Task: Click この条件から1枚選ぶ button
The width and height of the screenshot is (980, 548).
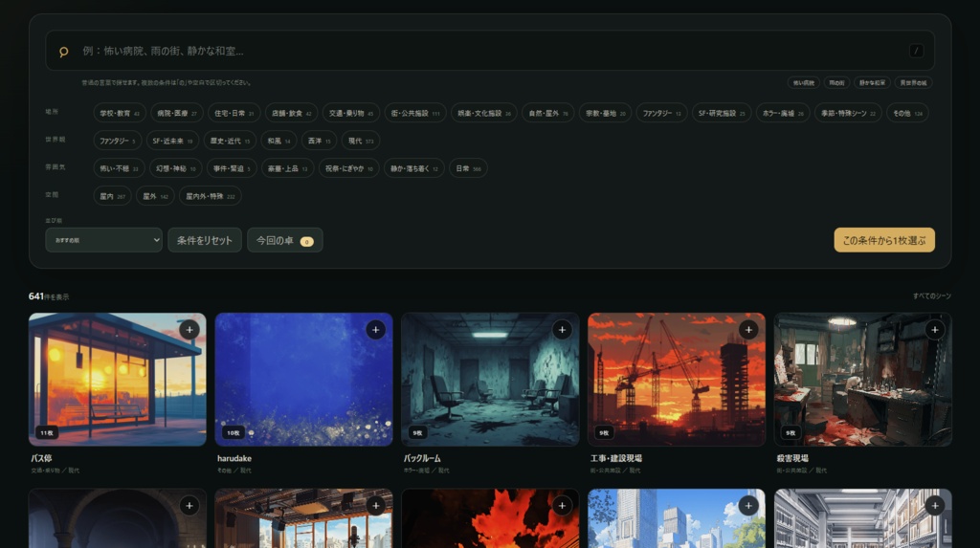Action: pyautogui.click(x=883, y=240)
